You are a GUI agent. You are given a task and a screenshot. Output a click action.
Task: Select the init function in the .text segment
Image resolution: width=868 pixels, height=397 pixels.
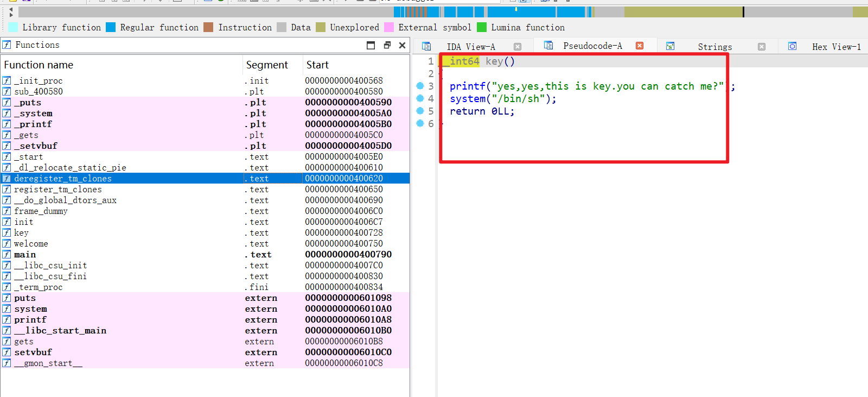[205, 222]
